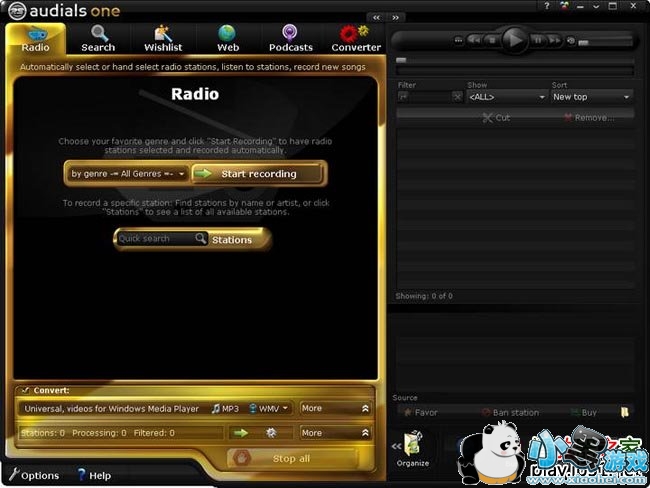
Task: Open the Stations list button
Action: 237,240
